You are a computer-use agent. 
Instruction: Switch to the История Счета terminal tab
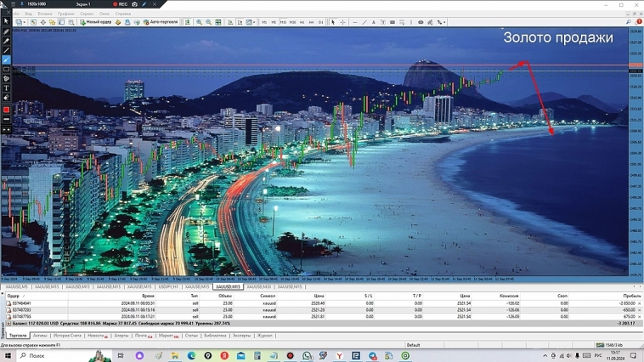tap(67, 336)
